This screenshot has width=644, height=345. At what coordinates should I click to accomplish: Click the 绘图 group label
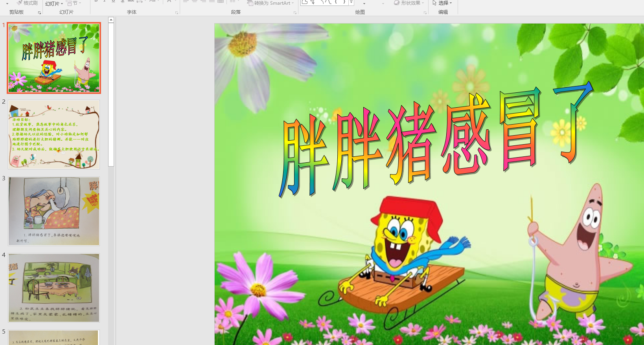click(360, 12)
